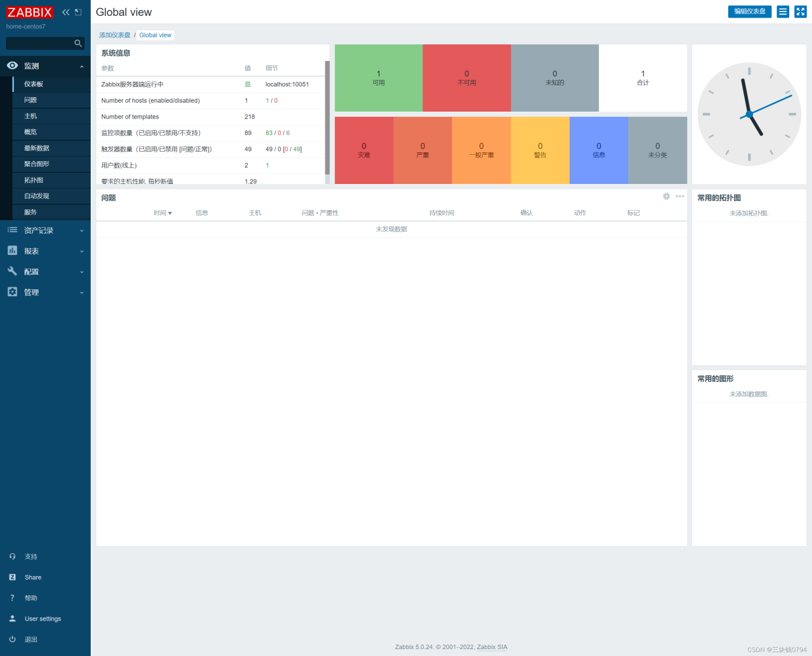Collapse the sidebar with double-chevron icon
Image resolution: width=812 pixels, height=656 pixels.
(65, 12)
